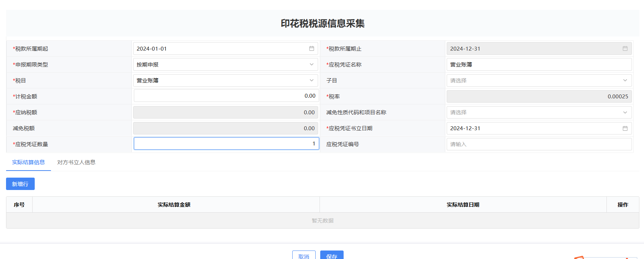644x259 pixels.
Task: Click the 税款所属期起 date 2024-01-01
Action: pos(152,48)
